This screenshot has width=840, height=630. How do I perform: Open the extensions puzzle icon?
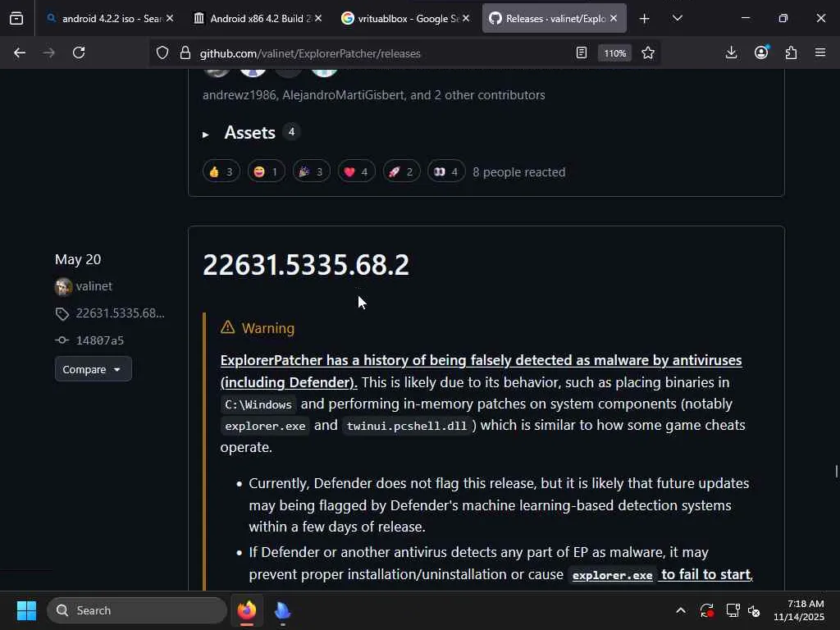pyautogui.click(x=792, y=52)
